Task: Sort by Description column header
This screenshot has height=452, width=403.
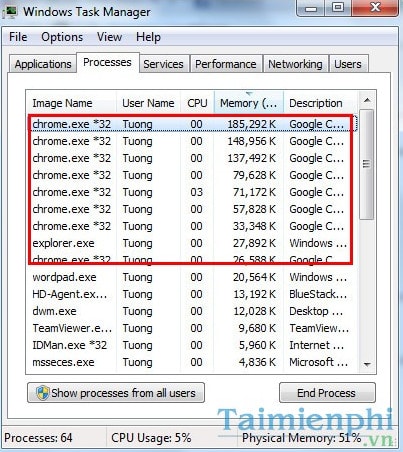Action: coord(320,103)
